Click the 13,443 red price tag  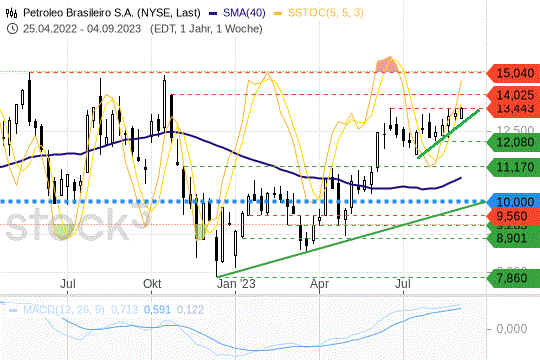point(513,109)
